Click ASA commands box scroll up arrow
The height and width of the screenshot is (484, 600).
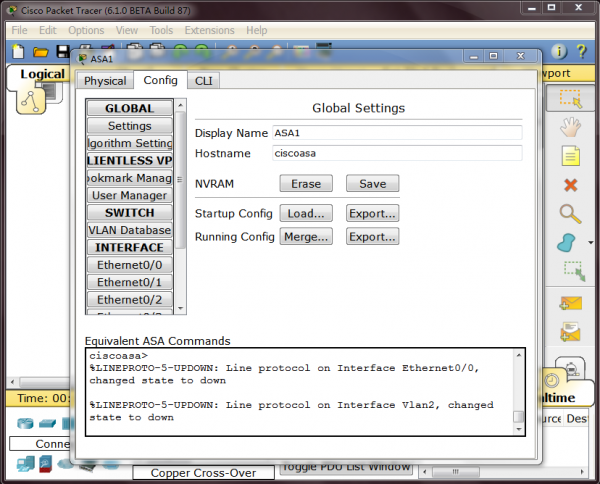518,355
